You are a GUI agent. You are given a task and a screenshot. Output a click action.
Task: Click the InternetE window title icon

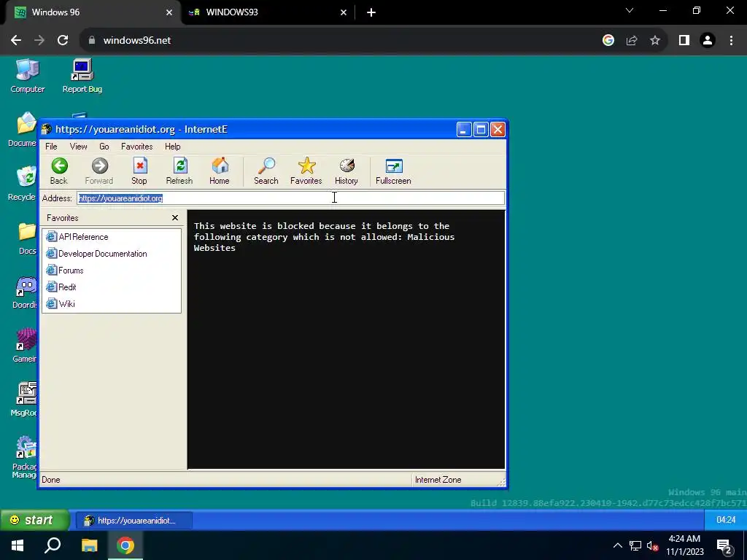[46, 129]
